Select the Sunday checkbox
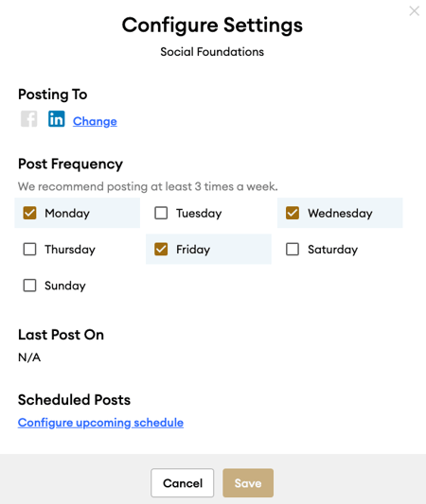The height and width of the screenshot is (504, 426). [x=29, y=286]
